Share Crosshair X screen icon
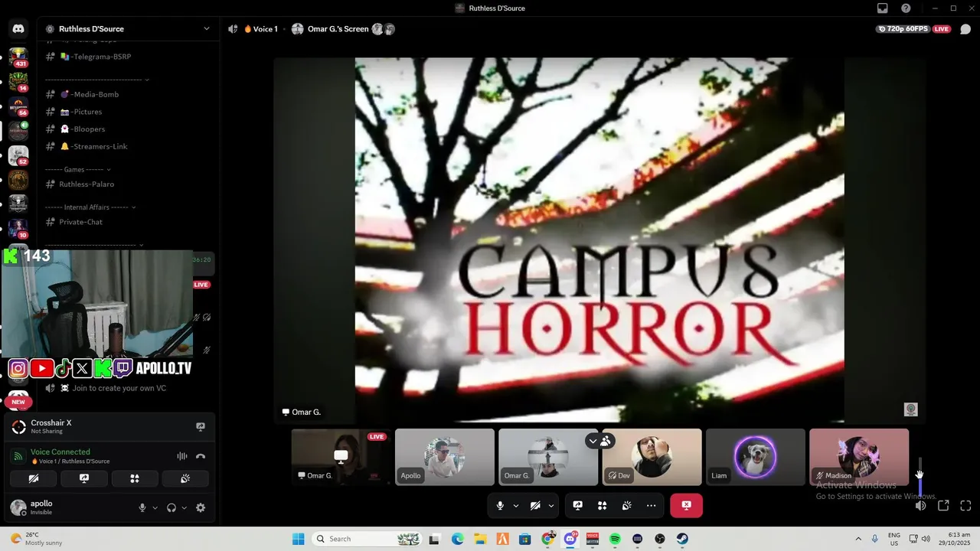Image resolution: width=980 pixels, height=551 pixels. coord(201,427)
